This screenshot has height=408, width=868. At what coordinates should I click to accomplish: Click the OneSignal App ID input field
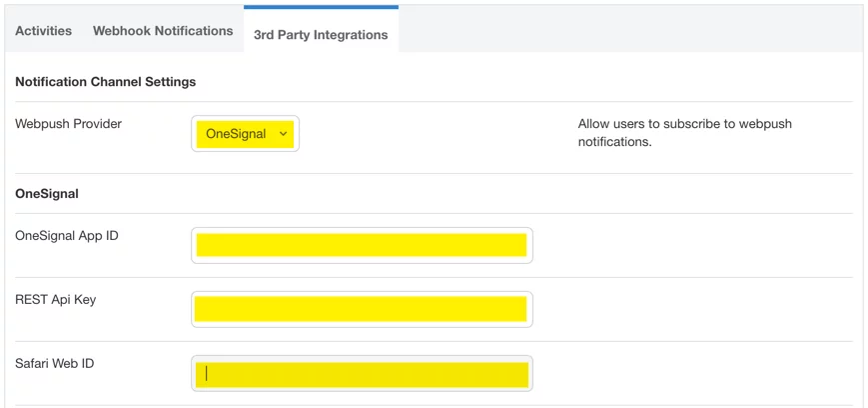pos(362,245)
